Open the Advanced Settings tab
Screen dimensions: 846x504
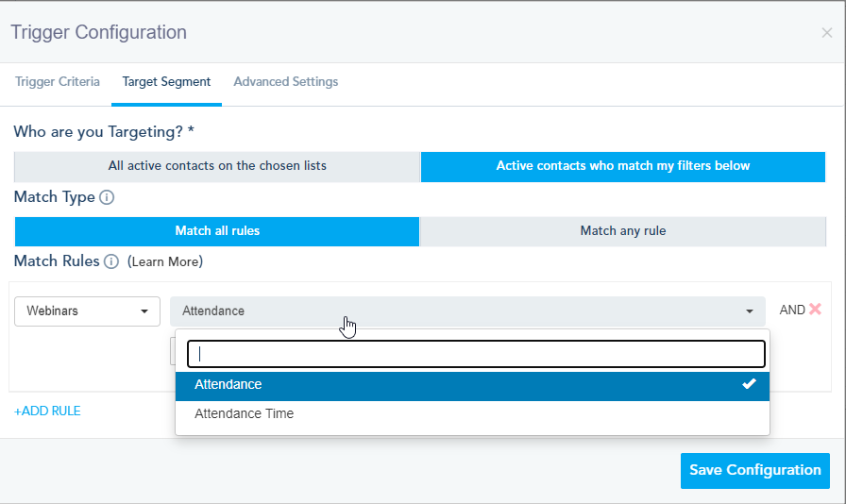click(286, 82)
